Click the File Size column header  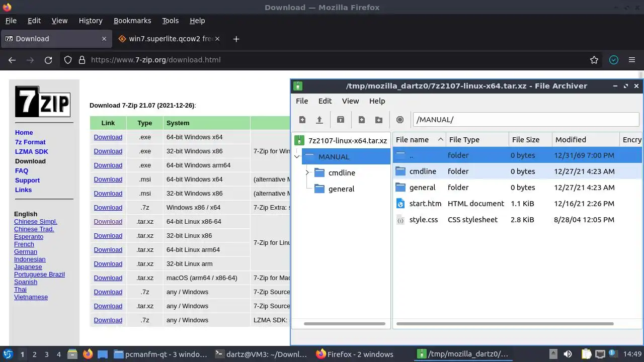[530, 140]
